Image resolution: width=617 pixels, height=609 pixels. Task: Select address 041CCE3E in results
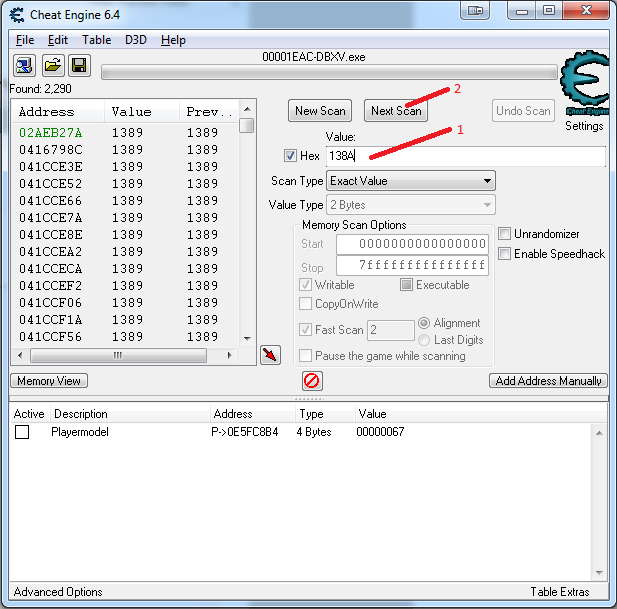coord(50,166)
